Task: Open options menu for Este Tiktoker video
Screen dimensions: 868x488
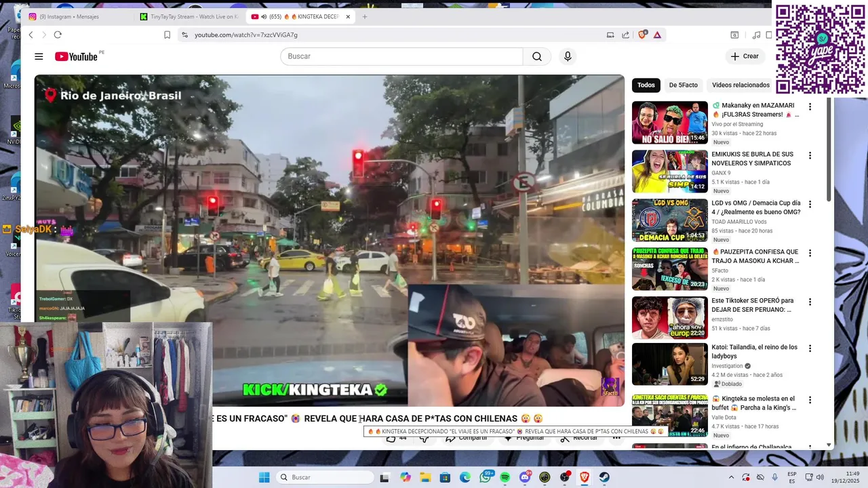Action: tap(809, 302)
